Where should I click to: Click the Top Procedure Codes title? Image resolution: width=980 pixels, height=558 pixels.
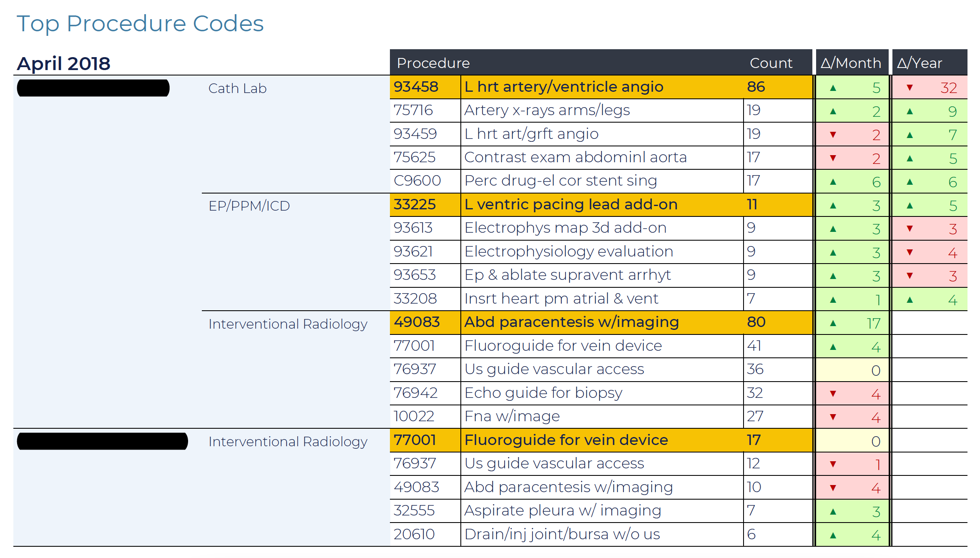point(140,23)
